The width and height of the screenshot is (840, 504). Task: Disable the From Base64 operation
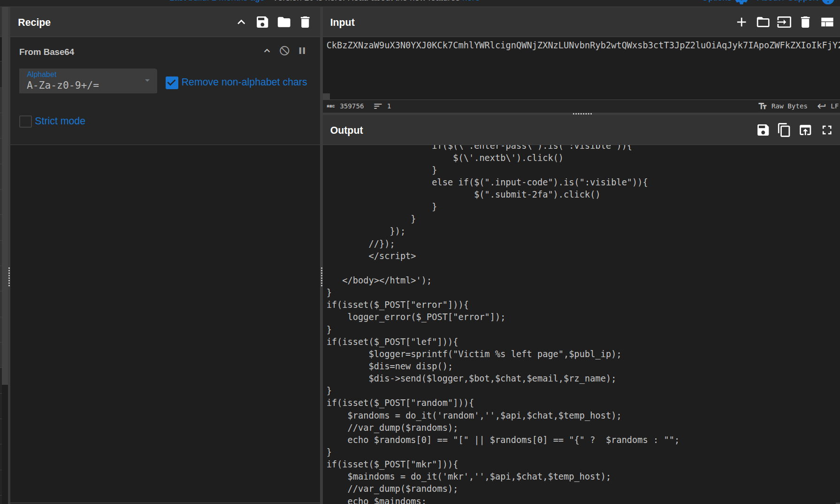click(284, 51)
